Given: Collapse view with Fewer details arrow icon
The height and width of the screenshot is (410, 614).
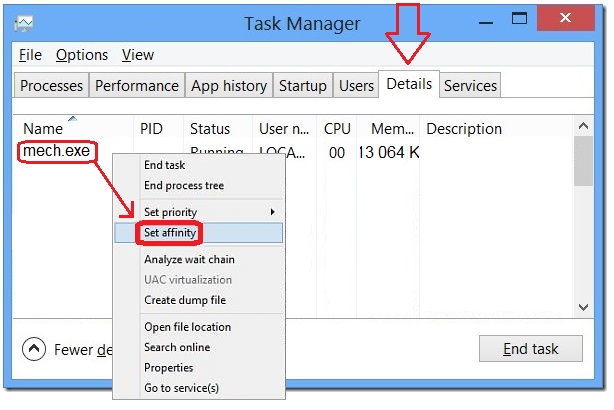Looking at the screenshot, I should [35, 349].
